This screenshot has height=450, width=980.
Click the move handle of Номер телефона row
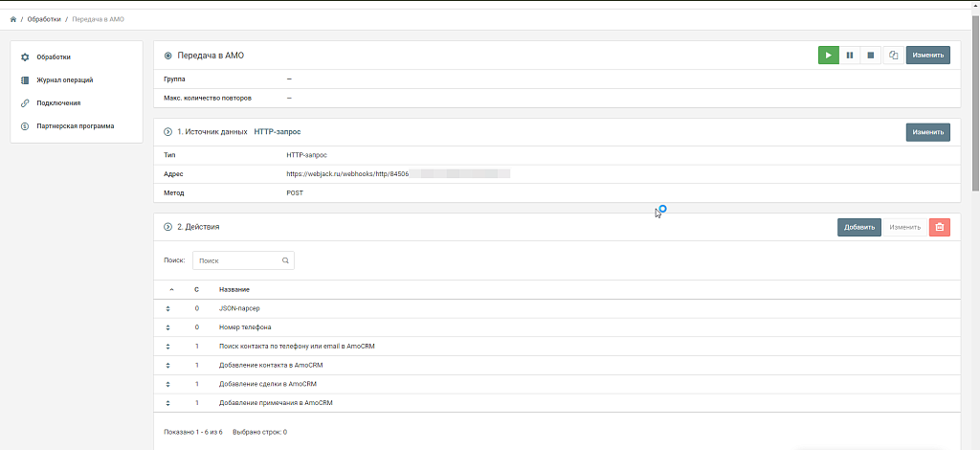(167, 327)
